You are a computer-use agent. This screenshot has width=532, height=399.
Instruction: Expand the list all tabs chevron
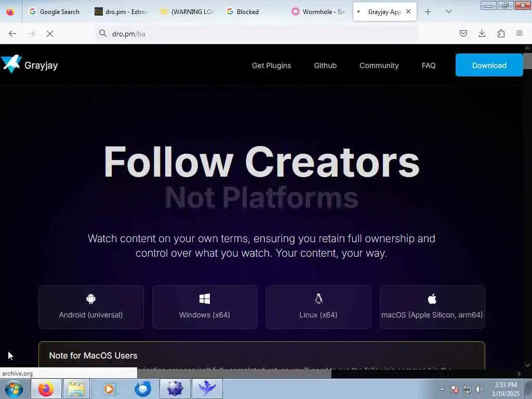click(x=448, y=12)
